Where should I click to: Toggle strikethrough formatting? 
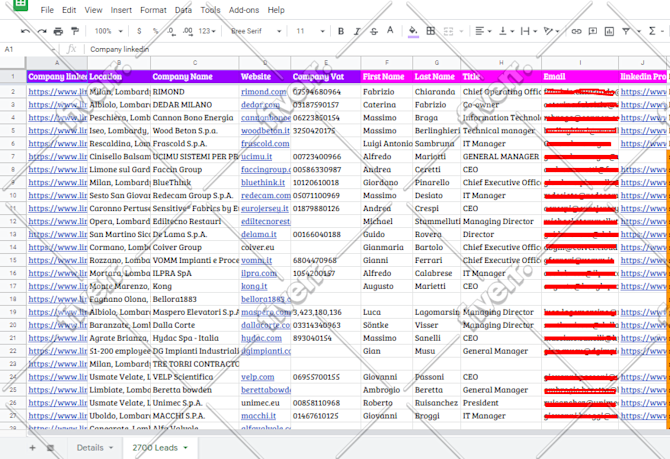[374, 31]
